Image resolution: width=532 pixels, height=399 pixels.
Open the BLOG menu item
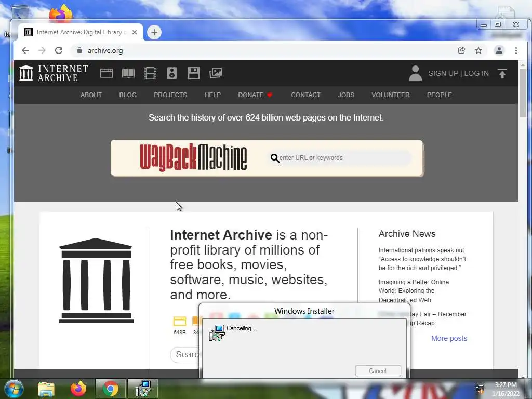(x=128, y=95)
